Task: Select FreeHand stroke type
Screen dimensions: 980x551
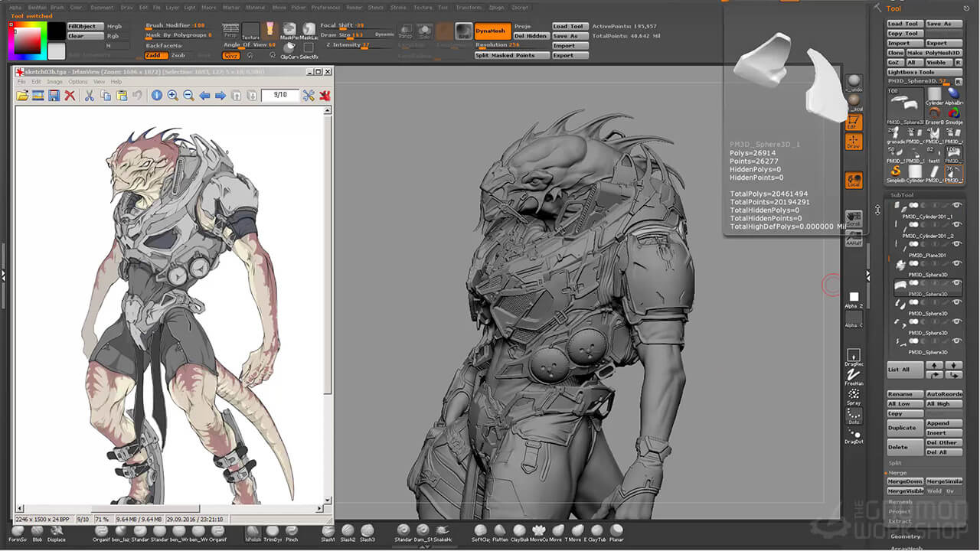Action: (854, 377)
